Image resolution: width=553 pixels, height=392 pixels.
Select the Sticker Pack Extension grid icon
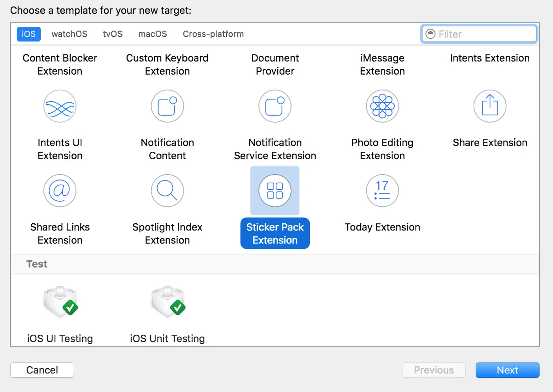275,191
